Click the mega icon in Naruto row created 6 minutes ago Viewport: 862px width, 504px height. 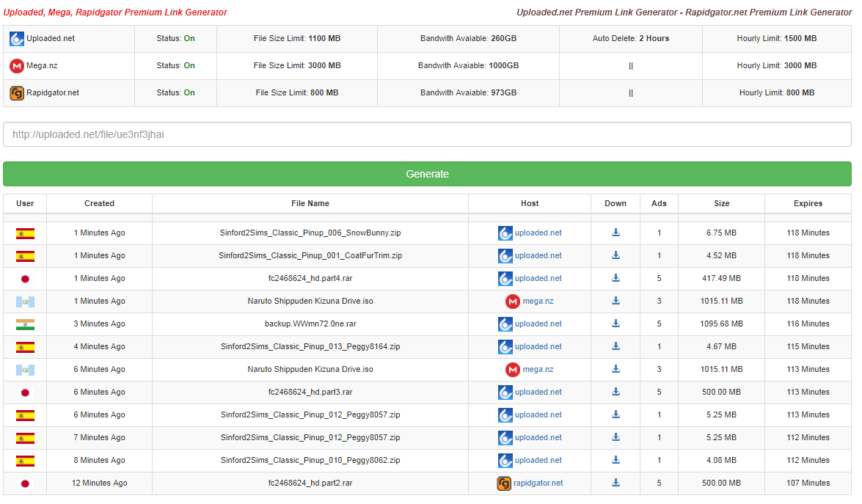(512, 370)
